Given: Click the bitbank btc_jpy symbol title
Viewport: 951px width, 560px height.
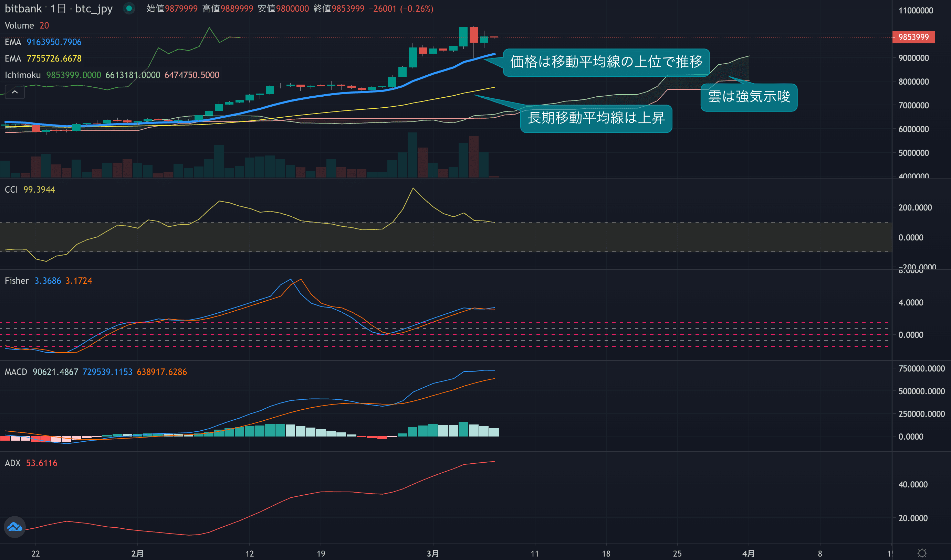Looking at the screenshot, I should click(59, 8).
